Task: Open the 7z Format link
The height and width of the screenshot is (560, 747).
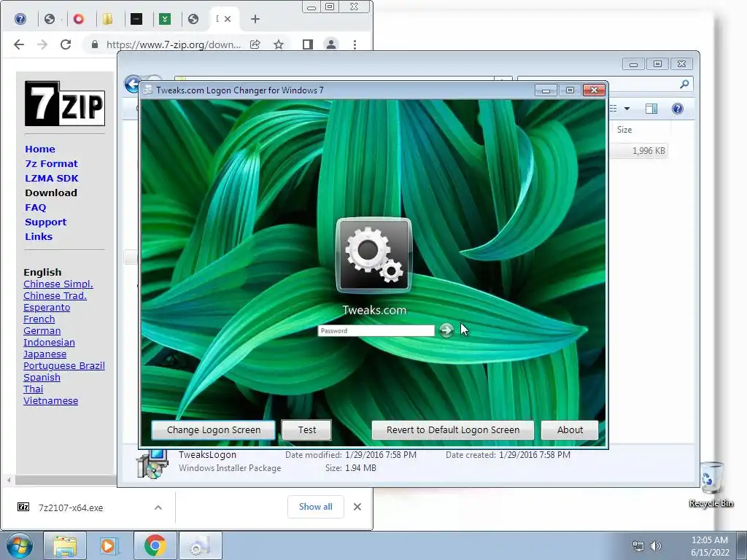Action: [x=51, y=164]
